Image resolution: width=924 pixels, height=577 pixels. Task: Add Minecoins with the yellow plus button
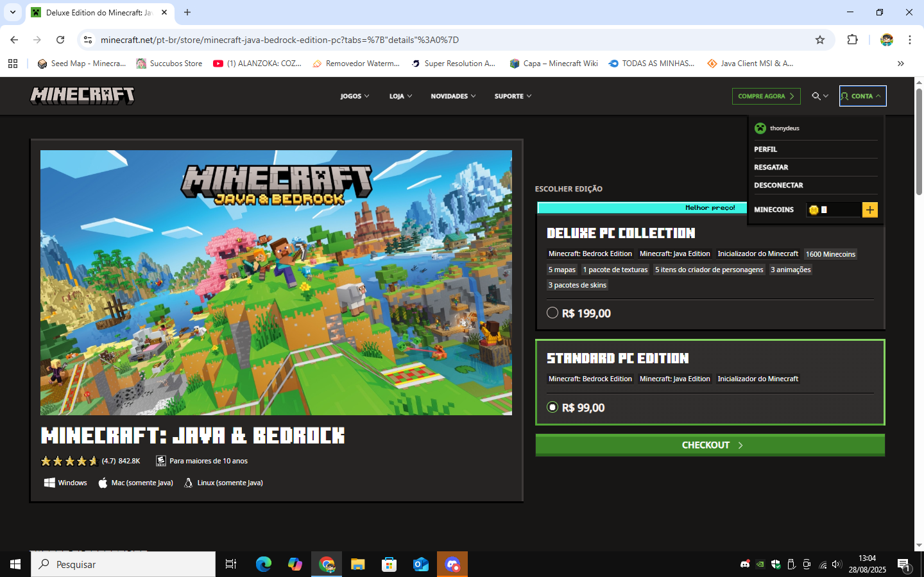click(x=869, y=210)
